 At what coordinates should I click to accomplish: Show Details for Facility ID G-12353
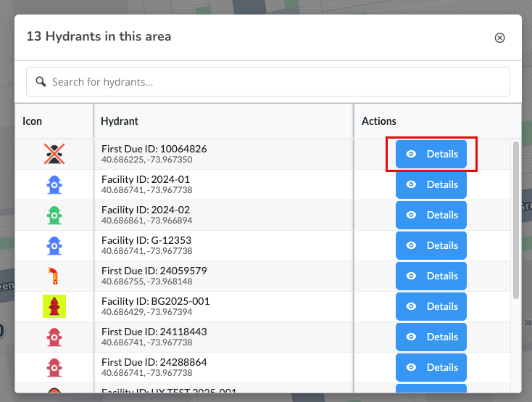(431, 245)
